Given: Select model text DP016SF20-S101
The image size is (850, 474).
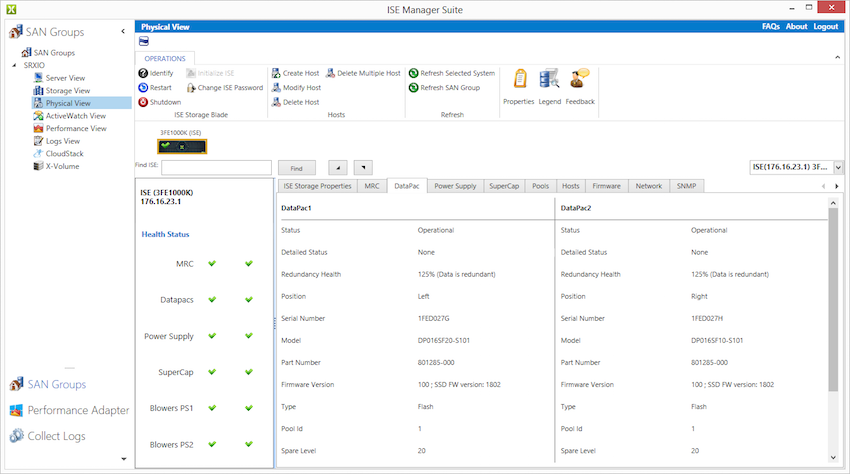Looking at the screenshot, I should point(444,341).
